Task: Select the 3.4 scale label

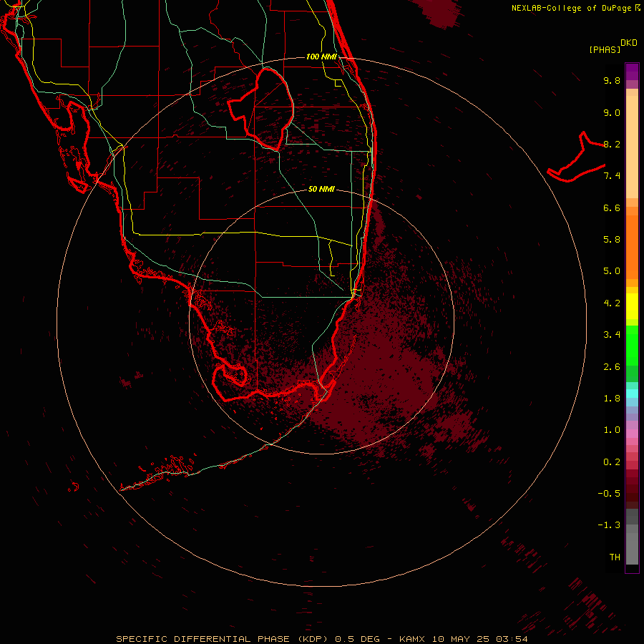Action: [612, 335]
